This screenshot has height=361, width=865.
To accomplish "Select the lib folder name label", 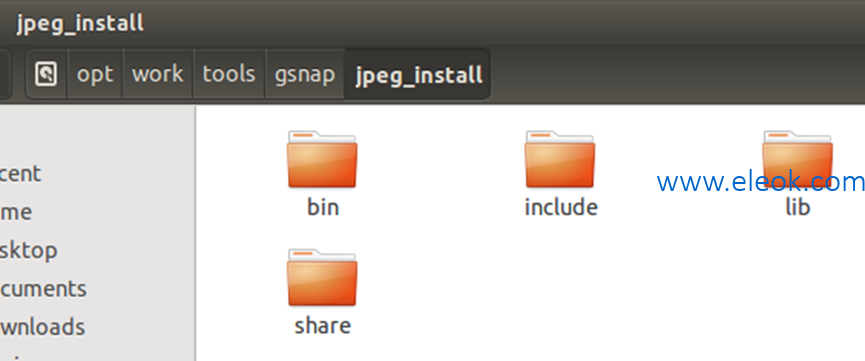I will tap(798, 208).
